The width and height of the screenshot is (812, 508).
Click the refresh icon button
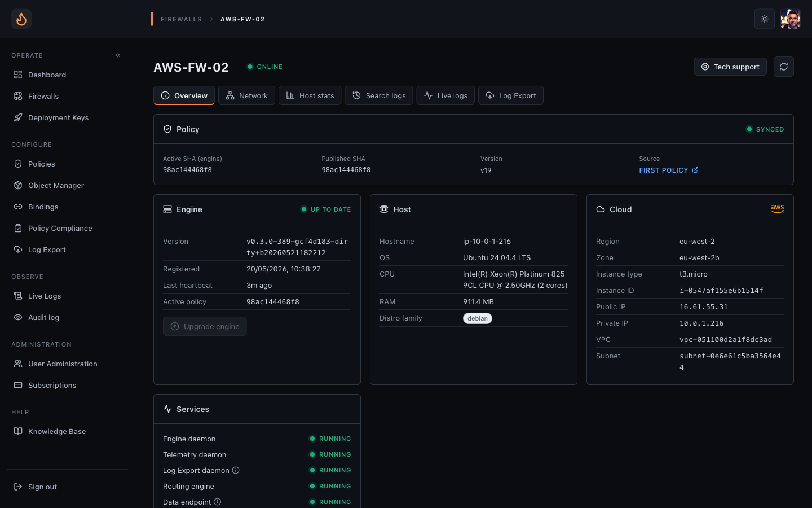tap(784, 67)
